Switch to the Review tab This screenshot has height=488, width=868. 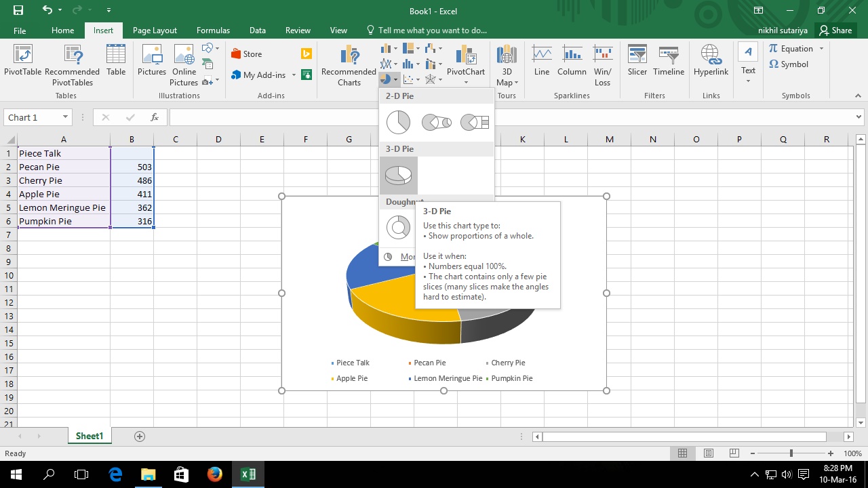click(x=298, y=30)
